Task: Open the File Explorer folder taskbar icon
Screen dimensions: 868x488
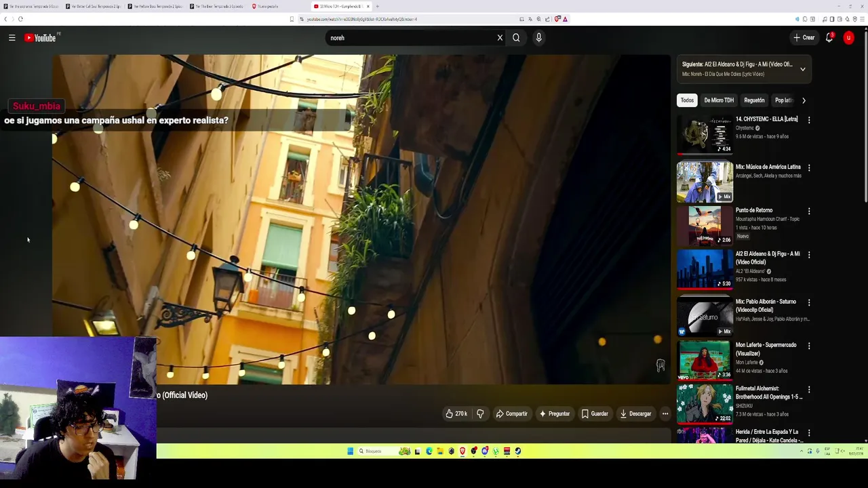Action: [440, 451]
